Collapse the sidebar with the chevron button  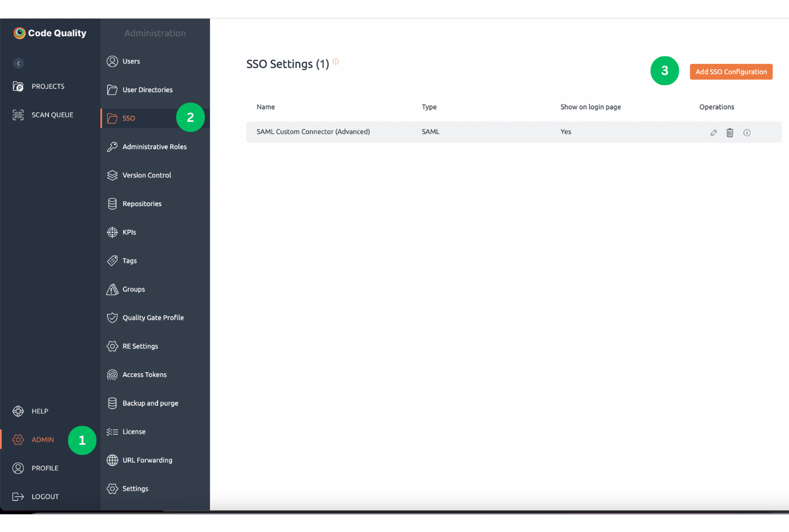tap(19, 63)
